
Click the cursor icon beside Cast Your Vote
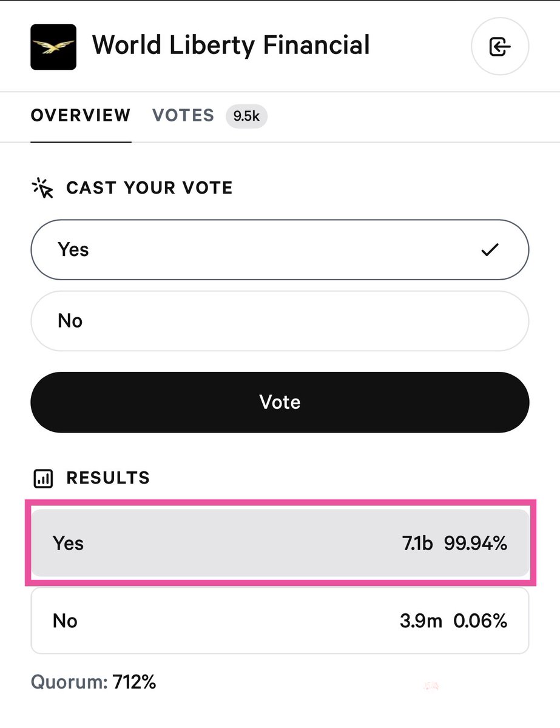tap(42, 188)
